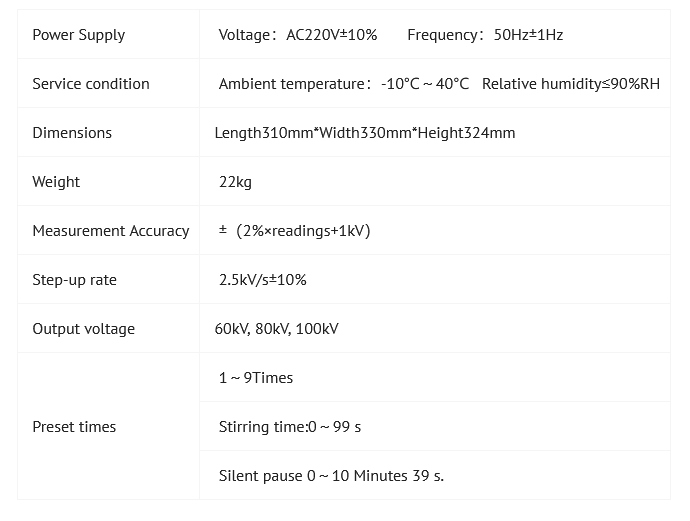This screenshot has height=521, width=690.
Task: Click the Relative humidity≤90%RH text
Action: (570, 84)
